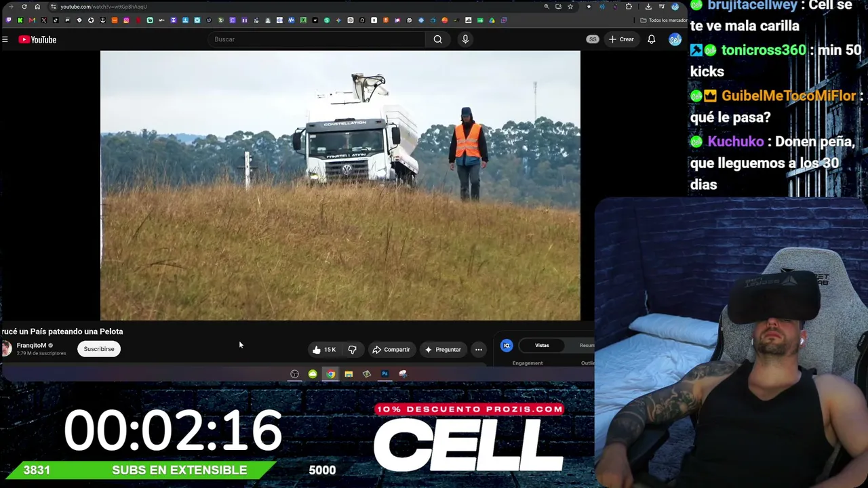
Task: Click the Engagement label
Action: pos(528,363)
